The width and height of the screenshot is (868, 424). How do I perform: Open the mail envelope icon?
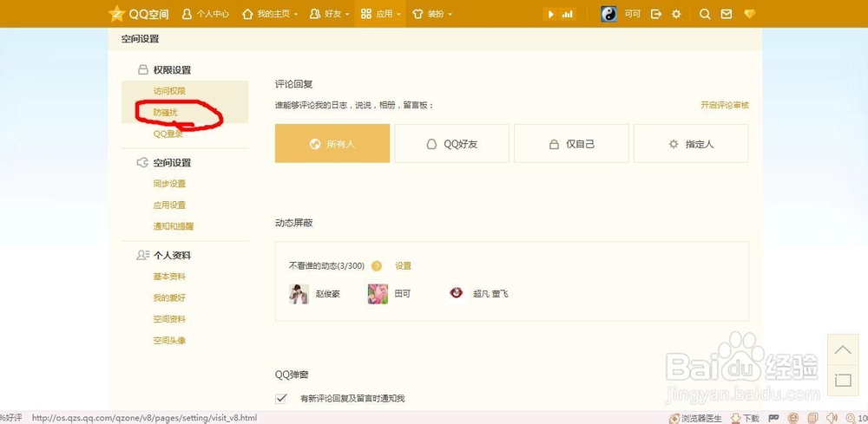tap(727, 15)
